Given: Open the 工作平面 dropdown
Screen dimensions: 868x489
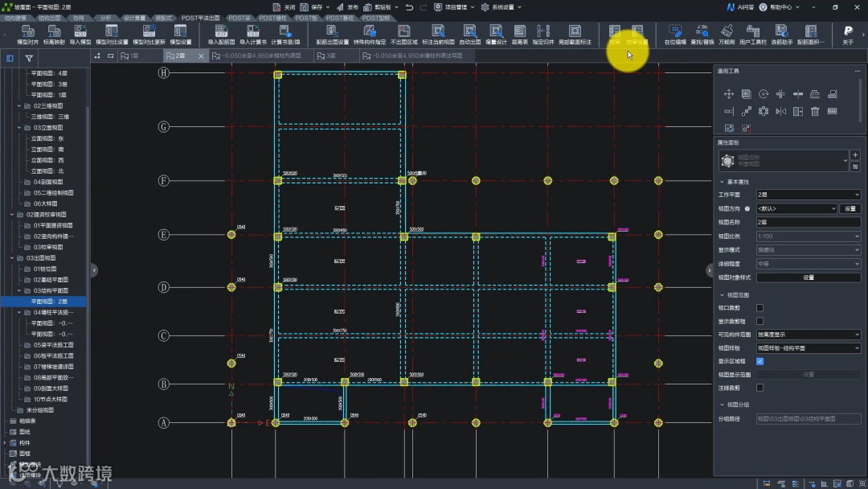Looking at the screenshot, I should [x=808, y=195].
